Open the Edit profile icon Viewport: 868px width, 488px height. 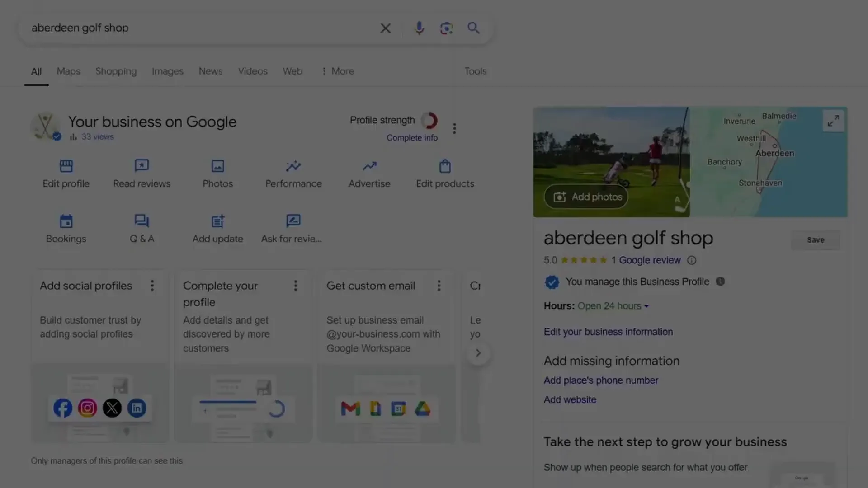66,166
